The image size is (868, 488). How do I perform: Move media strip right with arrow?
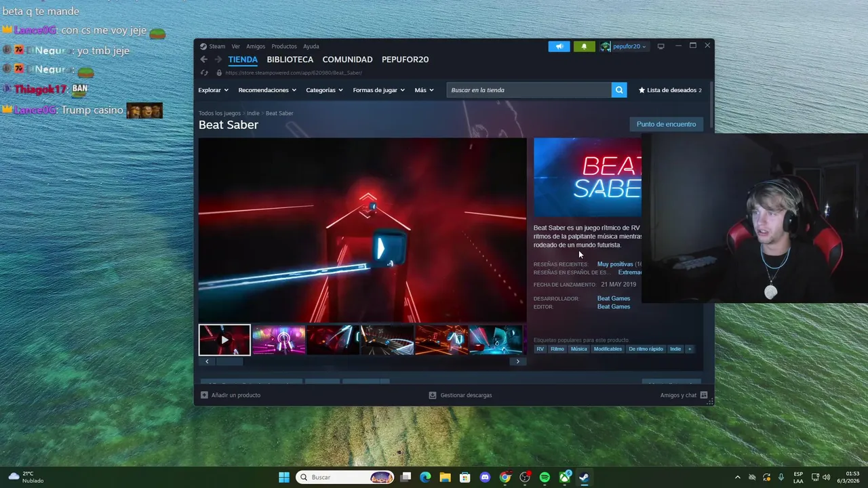click(517, 361)
